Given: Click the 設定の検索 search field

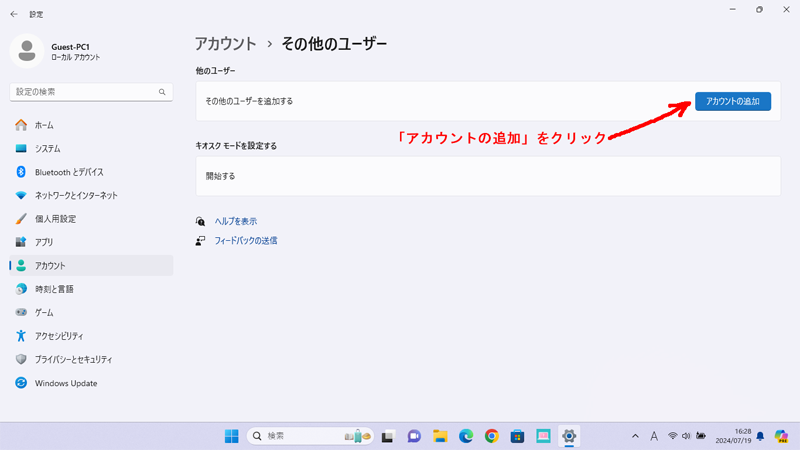Looking at the screenshot, I should click(85, 92).
